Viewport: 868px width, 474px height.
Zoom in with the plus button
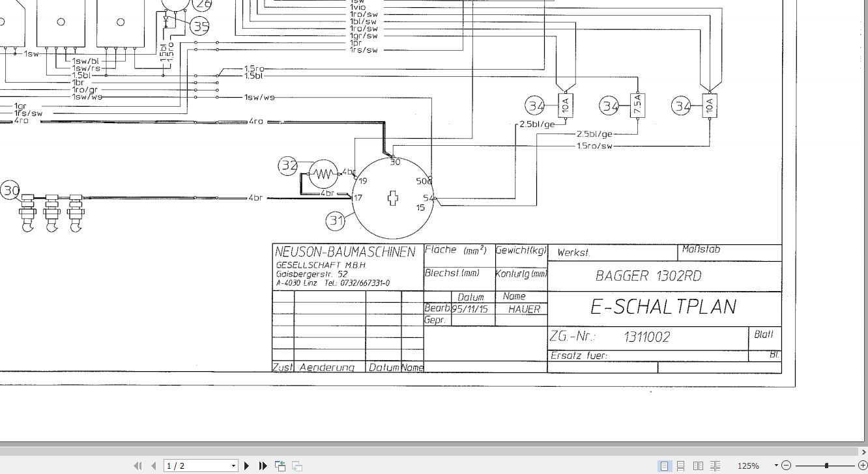pyautogui.click(x=862, y=466)
